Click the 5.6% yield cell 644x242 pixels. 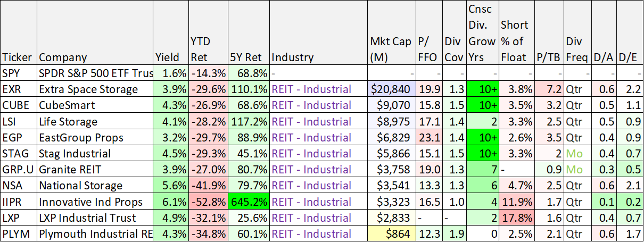coord(171,185)
